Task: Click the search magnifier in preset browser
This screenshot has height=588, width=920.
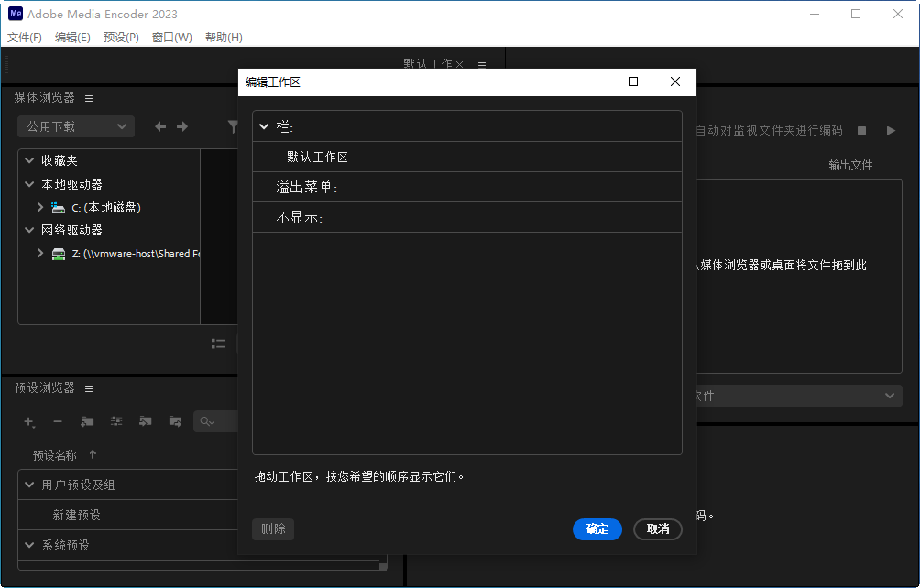Action: pos(205,421)
